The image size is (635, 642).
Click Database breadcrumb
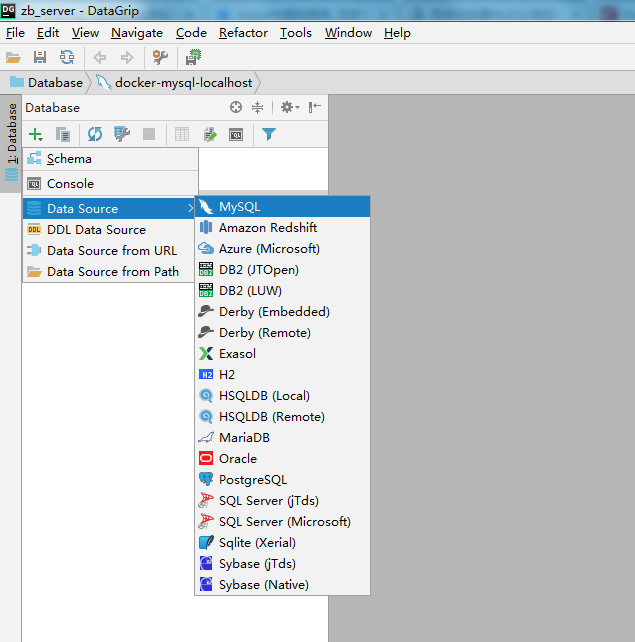coord(47,83)
